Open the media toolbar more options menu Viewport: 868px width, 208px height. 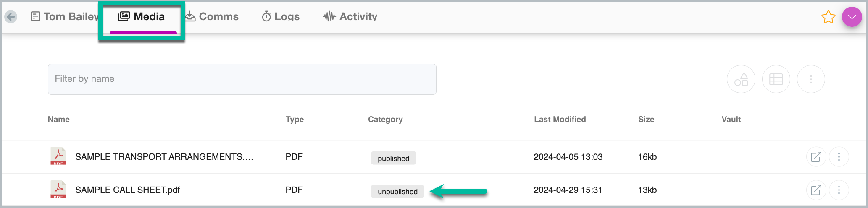[x=811, y=79]
